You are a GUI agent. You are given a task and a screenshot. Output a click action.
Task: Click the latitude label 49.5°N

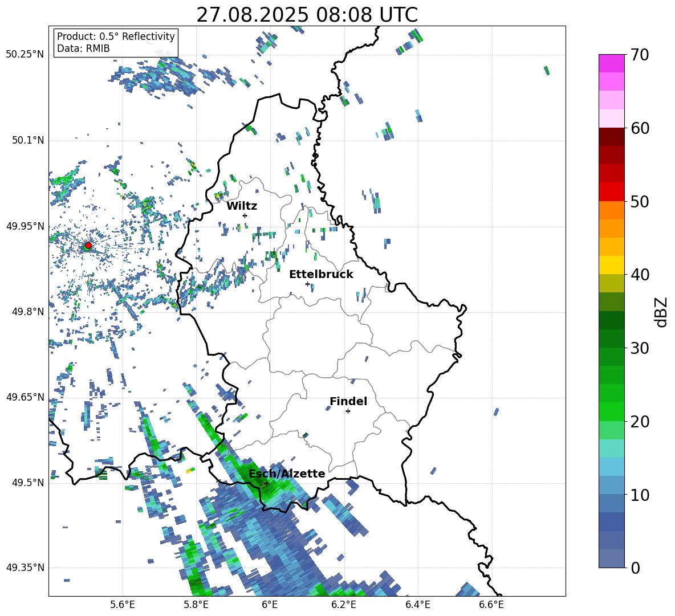pyautogui.click(x=28, y=482)
